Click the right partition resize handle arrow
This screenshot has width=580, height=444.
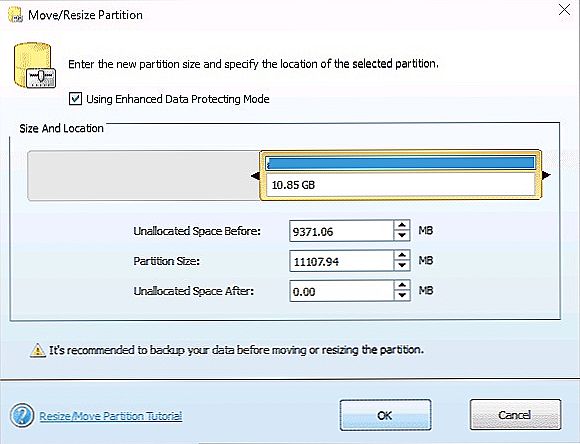click(546, 175)
